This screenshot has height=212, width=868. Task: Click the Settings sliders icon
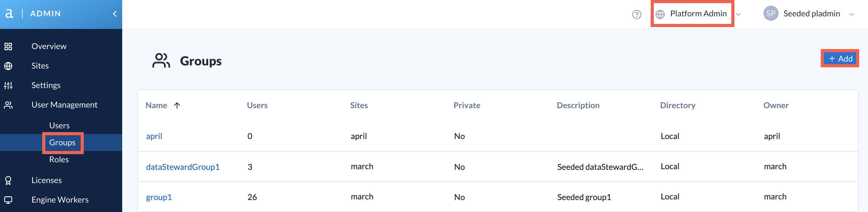tap(8, 86)
